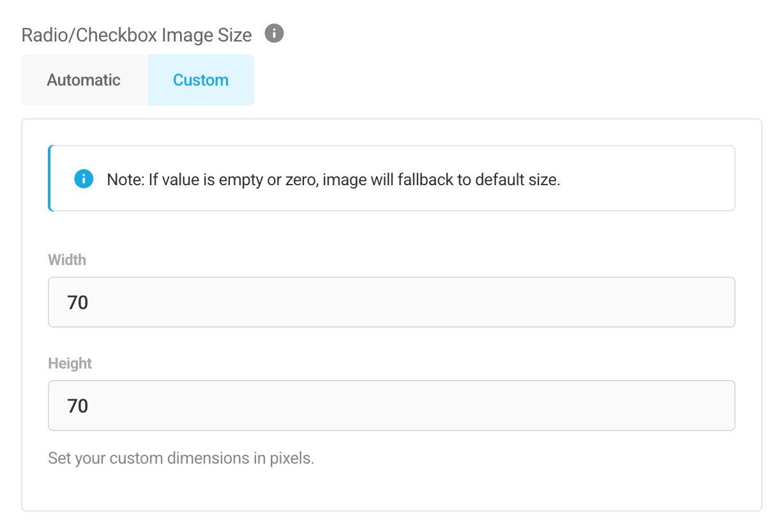The width and height of the screenshot is (779, 532).
Task: Select the Width value of 70
Action: [x=77, y=302]
